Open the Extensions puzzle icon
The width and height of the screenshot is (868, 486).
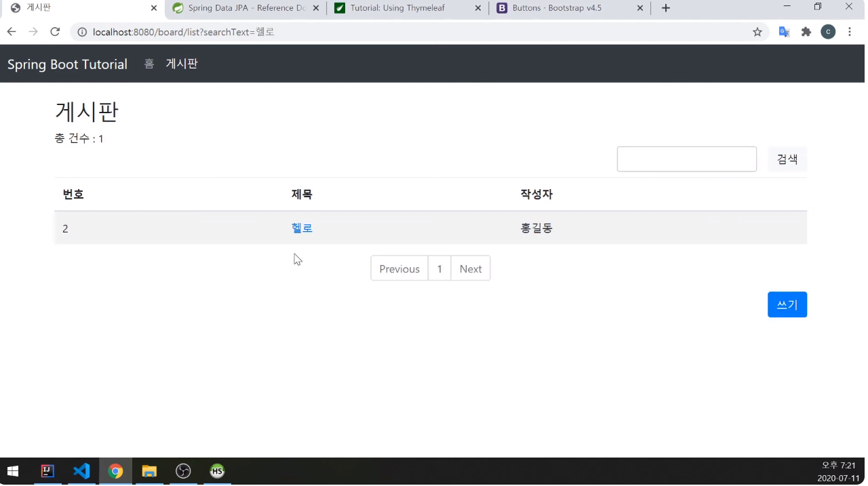click(x=806, y=32)
